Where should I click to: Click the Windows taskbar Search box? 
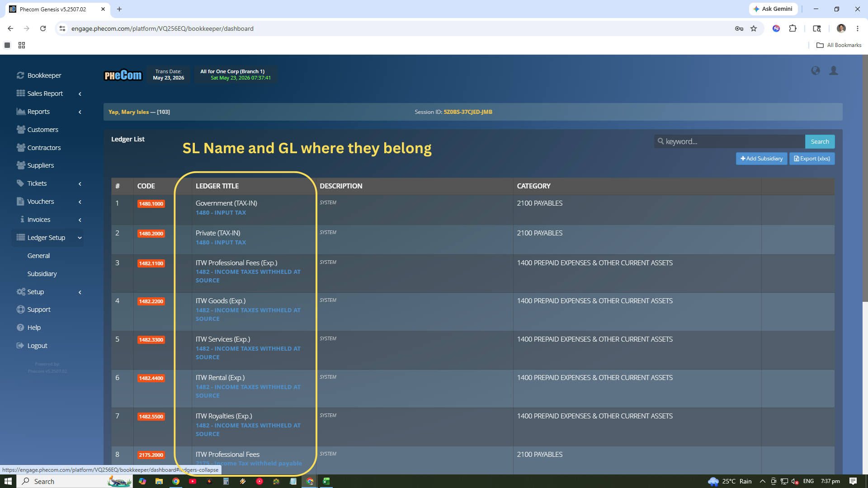pyautogui.click(x=75, y=481)
